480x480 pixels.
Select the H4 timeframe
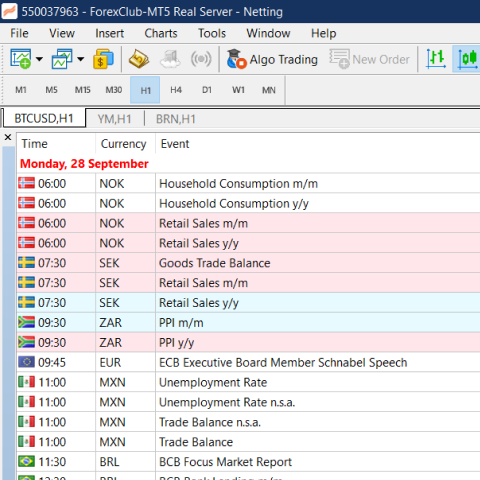point(176,90)
